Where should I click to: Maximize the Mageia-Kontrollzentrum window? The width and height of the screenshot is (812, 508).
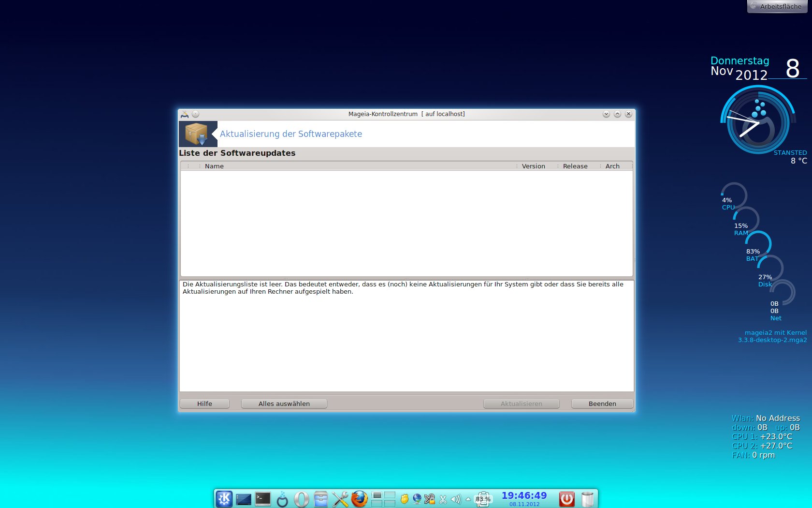(x=617, y=114)
